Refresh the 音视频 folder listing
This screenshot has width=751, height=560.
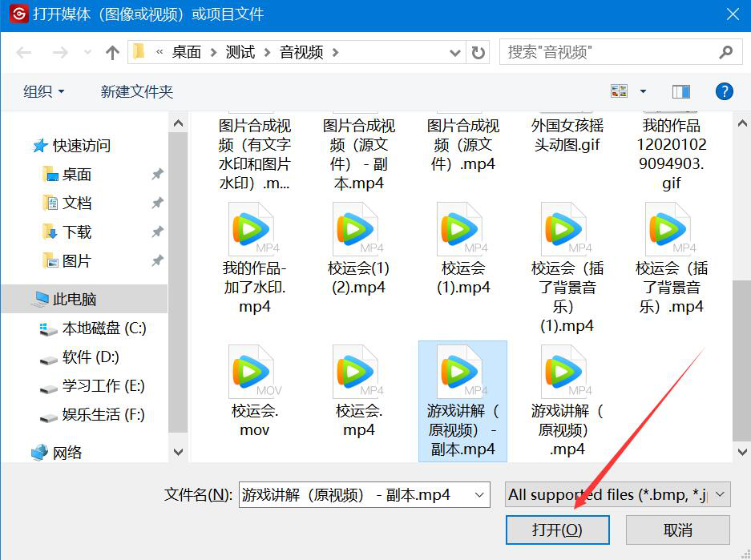(478, 52)
